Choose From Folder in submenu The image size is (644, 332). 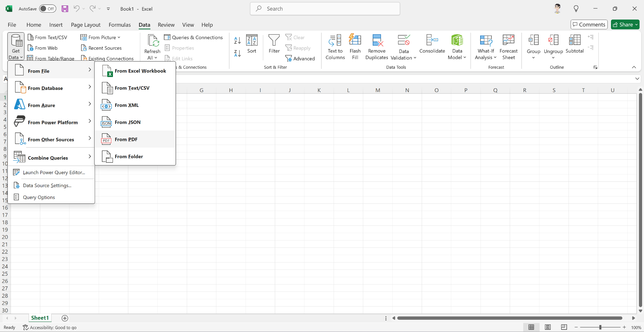135,156
